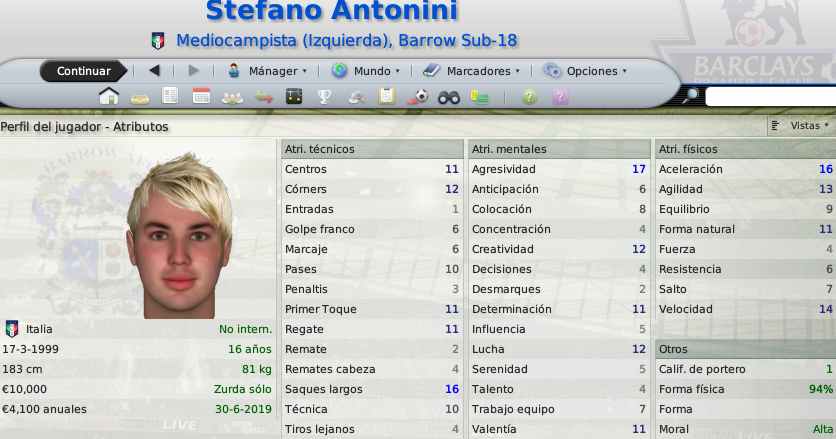
Task: Expand the Mundo dropdown menu
Action: pyautogui.click(x=365, y=71)
